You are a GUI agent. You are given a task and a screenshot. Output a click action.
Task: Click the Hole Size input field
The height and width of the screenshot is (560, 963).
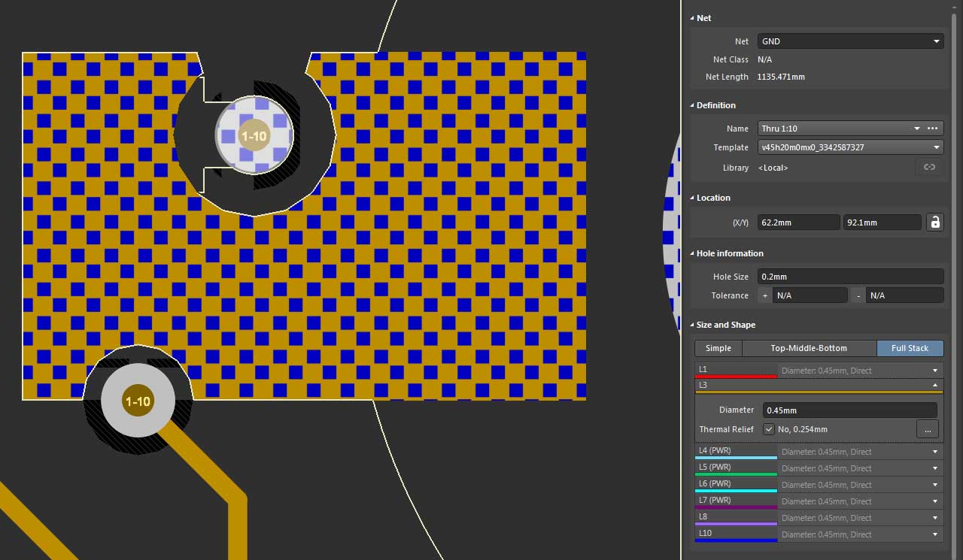click(850, 277)
